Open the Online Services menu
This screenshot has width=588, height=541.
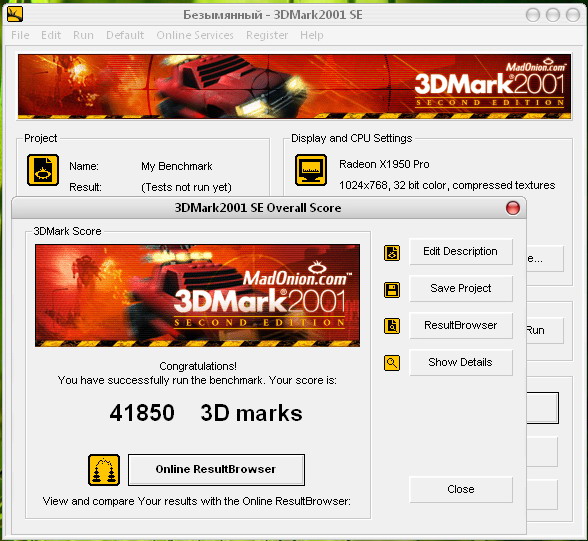coord(195,35)
